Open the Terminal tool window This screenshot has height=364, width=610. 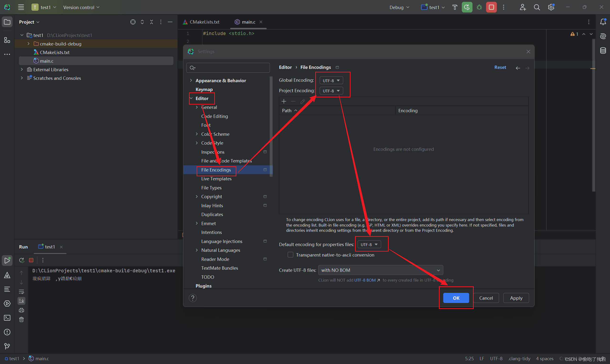[x=7, y=318]
